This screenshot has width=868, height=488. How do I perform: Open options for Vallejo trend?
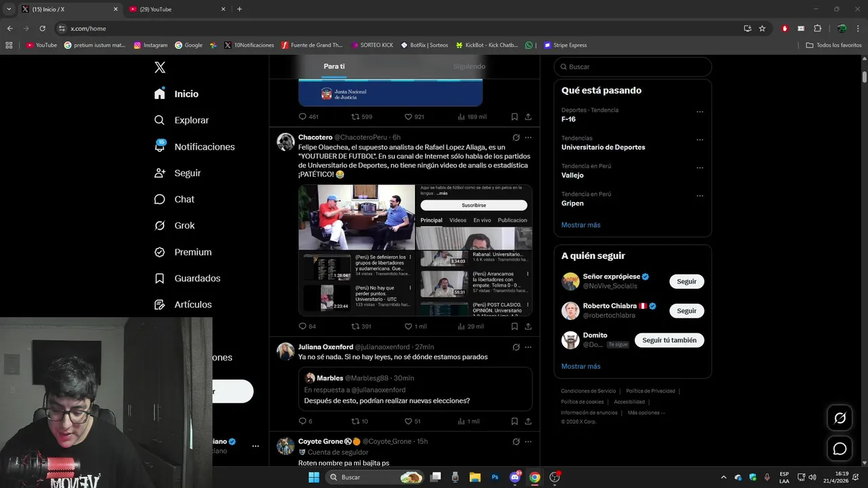700,168
